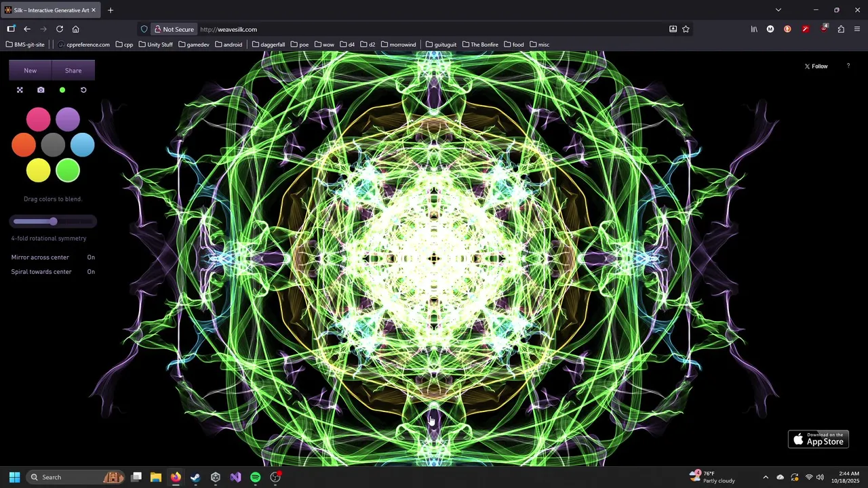
Task: Expand the cpp bookmarks folder
Action: point(124,45)
